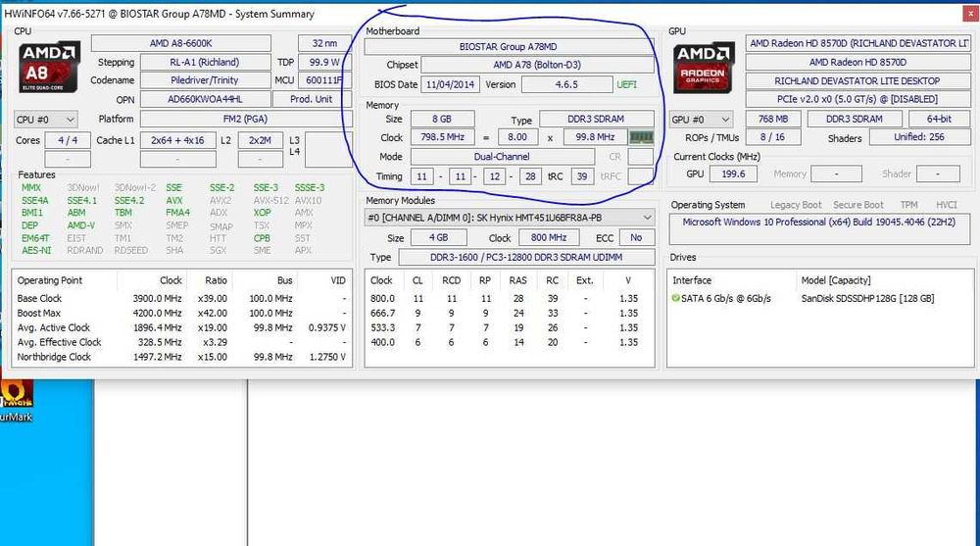
Task: Click the RICHLAND DEVASTATOR LITE DESKTOP field
Action: pos(857,80)
